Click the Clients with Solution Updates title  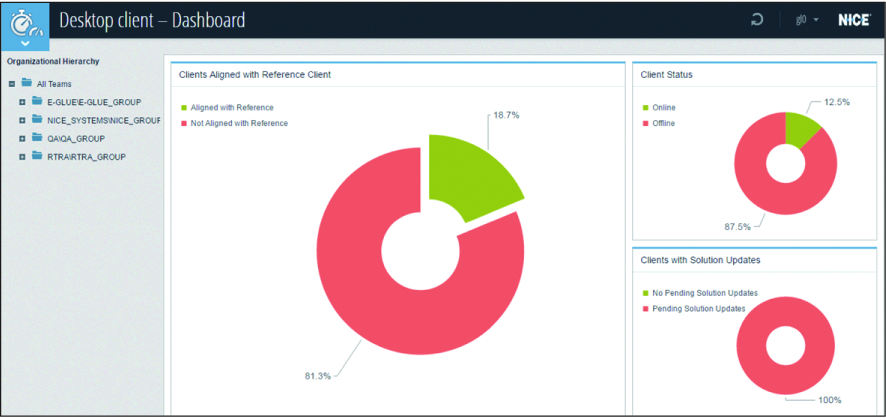coord(700,261)
